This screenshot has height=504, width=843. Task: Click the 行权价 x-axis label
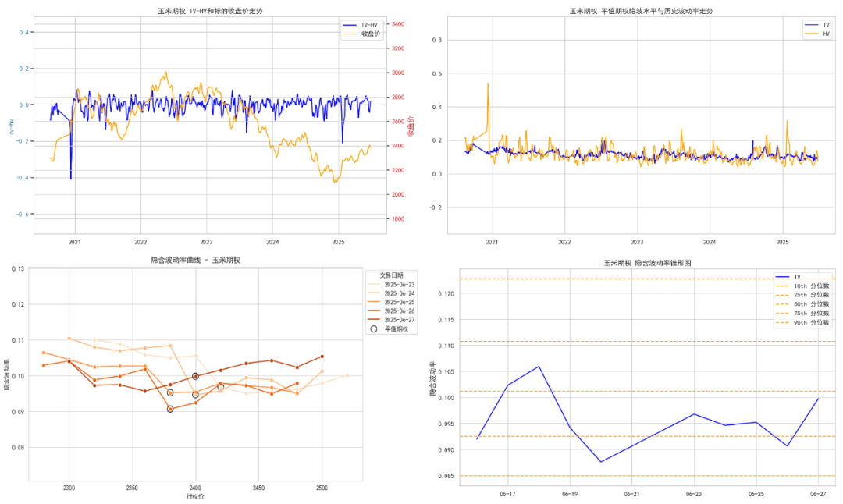tap(195, 496)
